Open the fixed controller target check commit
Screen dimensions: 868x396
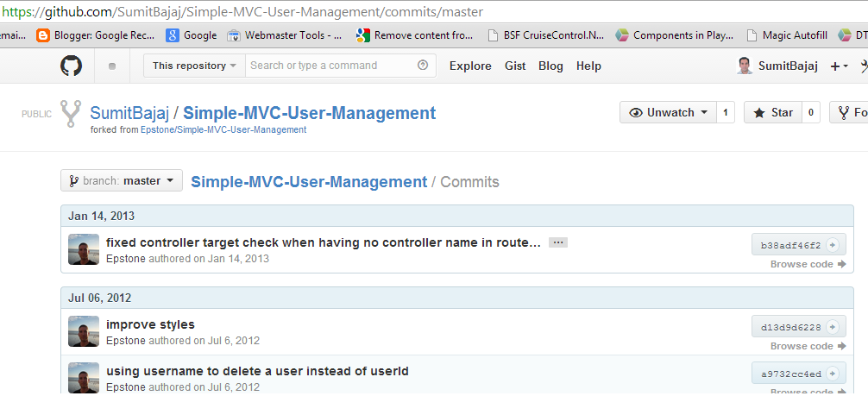(324, 242)
